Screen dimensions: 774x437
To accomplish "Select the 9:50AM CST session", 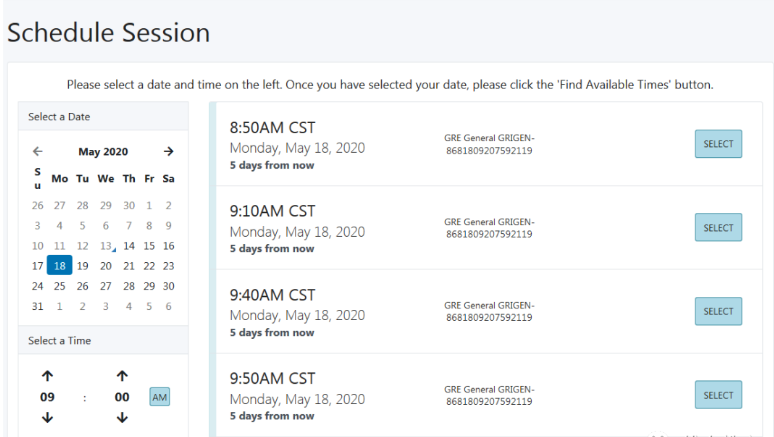I will (x=718, y=395).
